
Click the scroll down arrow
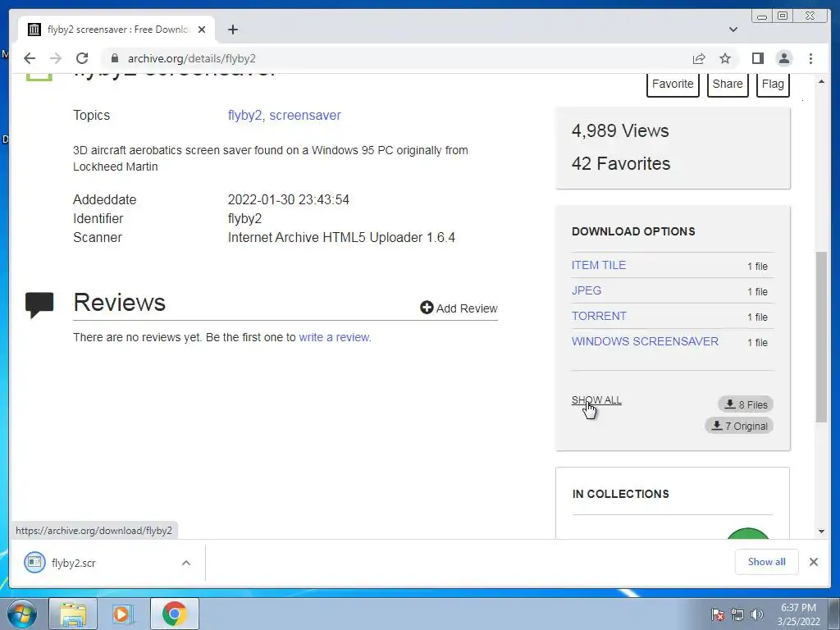[821, 532]
